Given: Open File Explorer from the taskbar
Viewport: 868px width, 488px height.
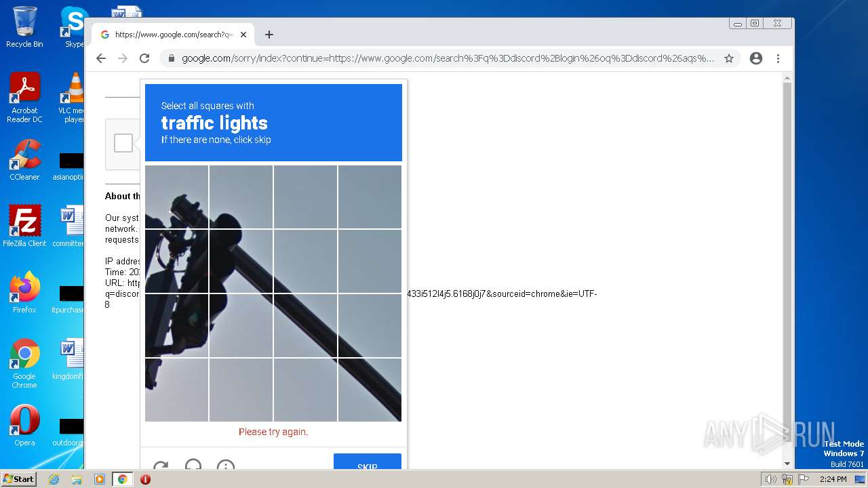Looking at the screenshot, I should click(x=77, y=479).
